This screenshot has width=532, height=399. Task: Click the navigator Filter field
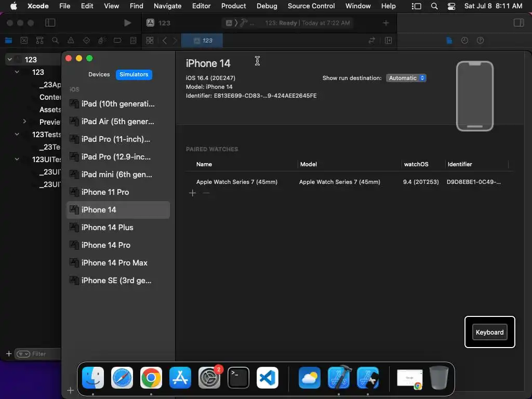pyautogui.click(x=38, y=354)
